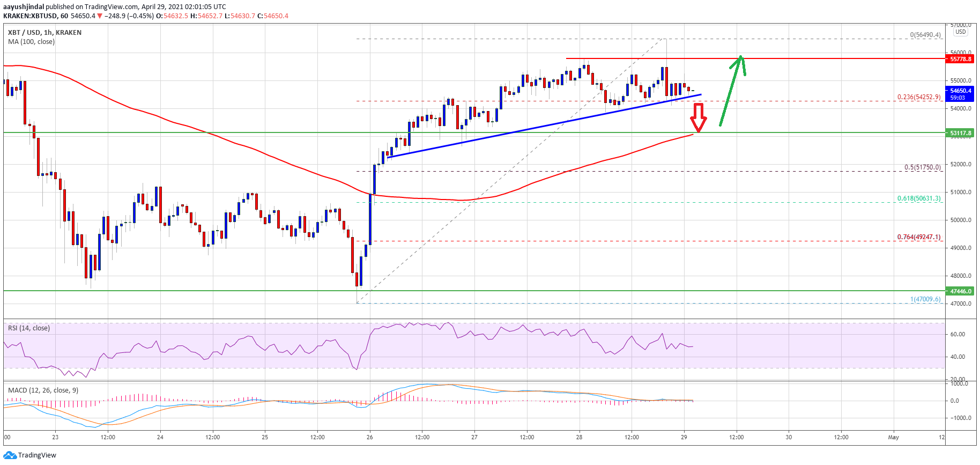Click the green 53117.8 price label

click(x=960, y=133)
